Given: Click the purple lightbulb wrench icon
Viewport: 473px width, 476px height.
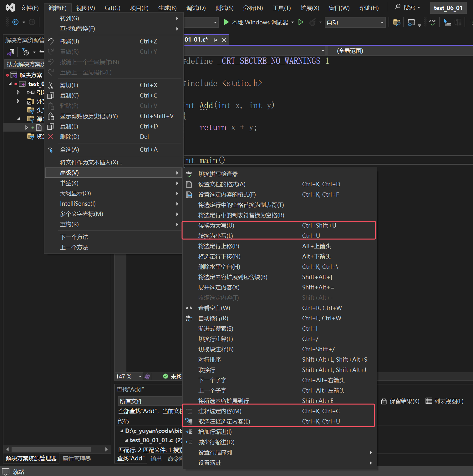Looking at the screenshot, I should coord(147,377).
